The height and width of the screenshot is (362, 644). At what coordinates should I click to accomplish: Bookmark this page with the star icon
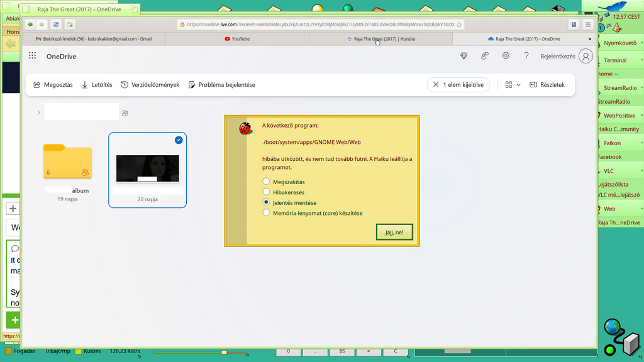coord(459,25)
